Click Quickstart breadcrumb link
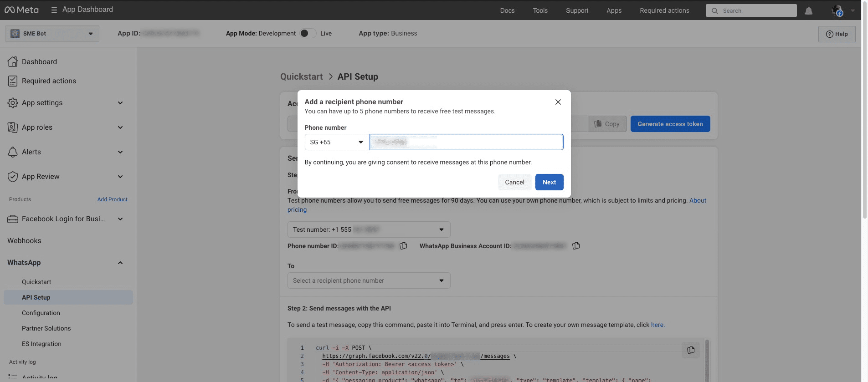This screenshot has height=382, width=868. pos(301,76)
